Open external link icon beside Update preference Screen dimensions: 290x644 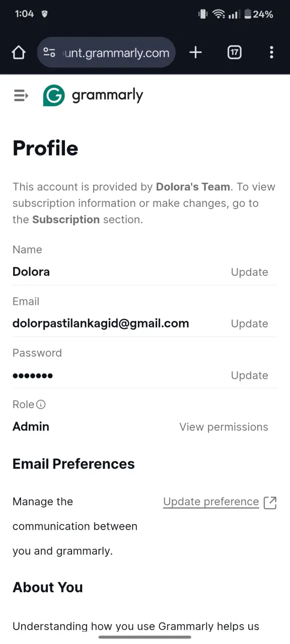[270, 502]
